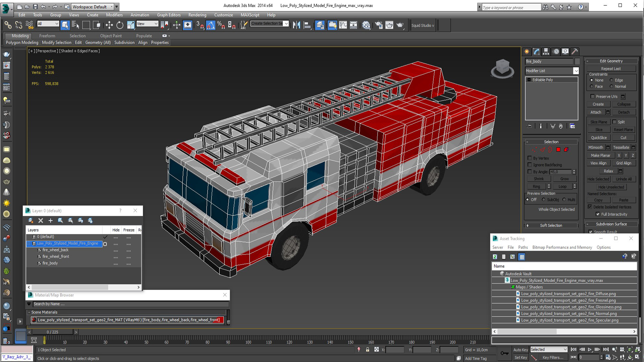Go to animation start frame

point(574,349)
